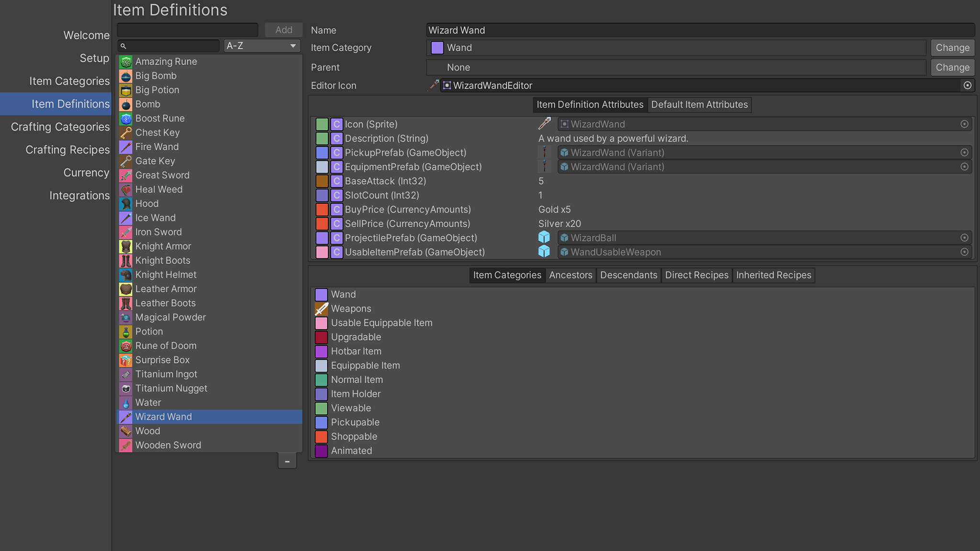The image size is (980, 551).
Task: Click the search magnifier in the item list
Action: [x=123, y=45]
